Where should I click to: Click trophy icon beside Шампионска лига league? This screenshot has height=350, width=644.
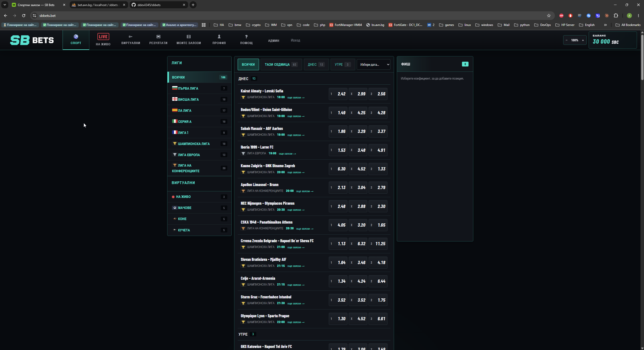pyautogui.click(x=174, y=144)
